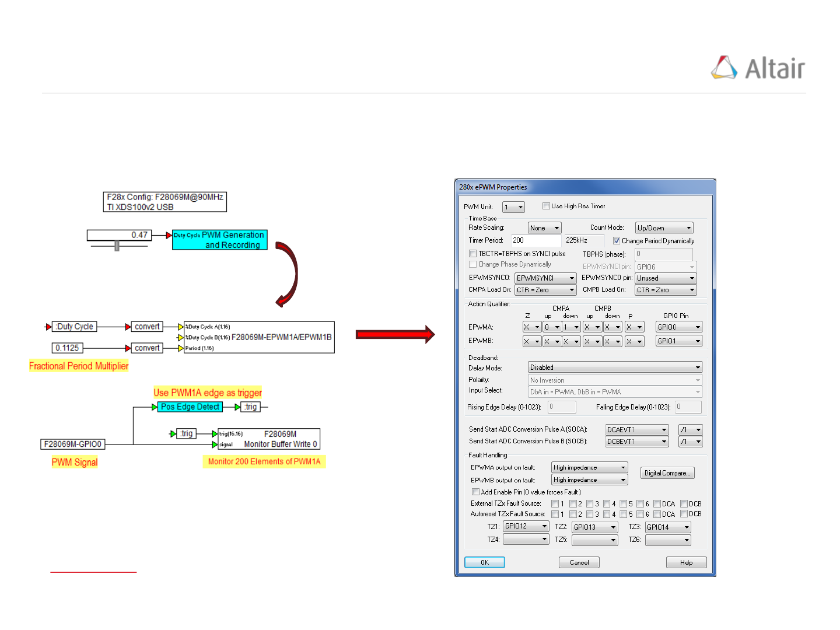The width and height of the screenshot is (840, 630).
Task: Click the Falling Edge Delay field
Action: pos(688,407)
